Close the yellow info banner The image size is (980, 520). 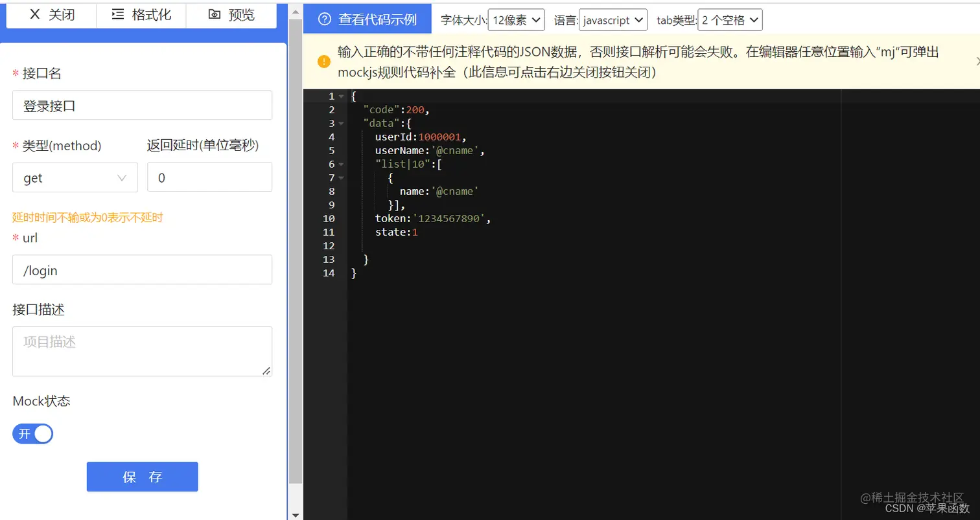(977, 62)
